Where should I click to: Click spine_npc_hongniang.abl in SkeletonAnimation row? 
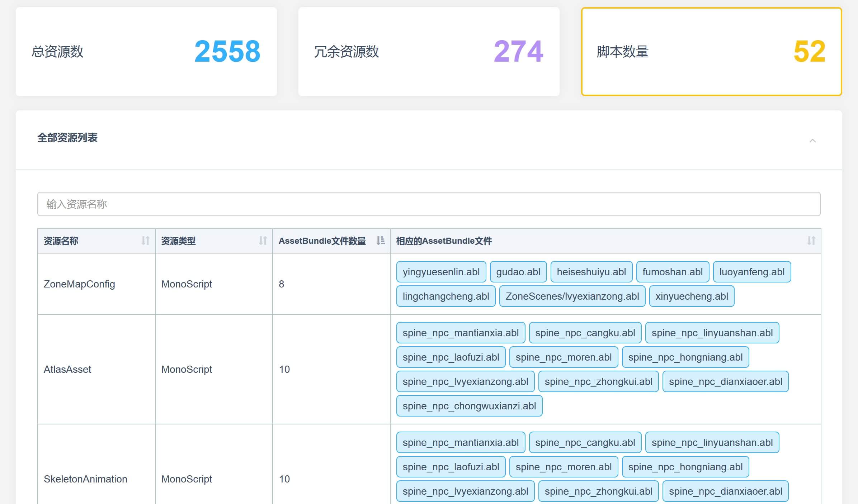tap(685, 467)
